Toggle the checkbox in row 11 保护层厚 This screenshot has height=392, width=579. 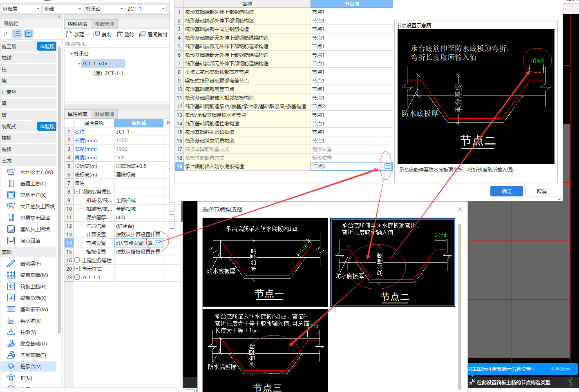tap(172, 217)
